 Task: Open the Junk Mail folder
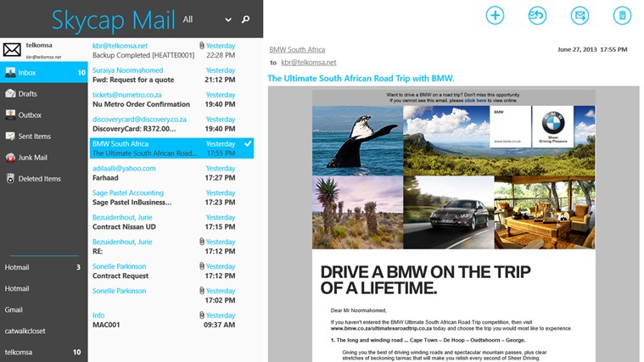[33, 157]
